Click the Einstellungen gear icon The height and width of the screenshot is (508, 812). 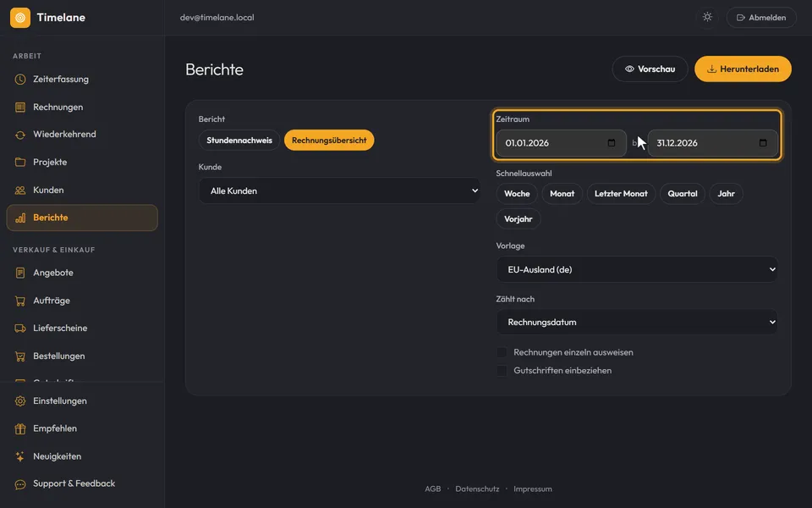pos(20,401)
